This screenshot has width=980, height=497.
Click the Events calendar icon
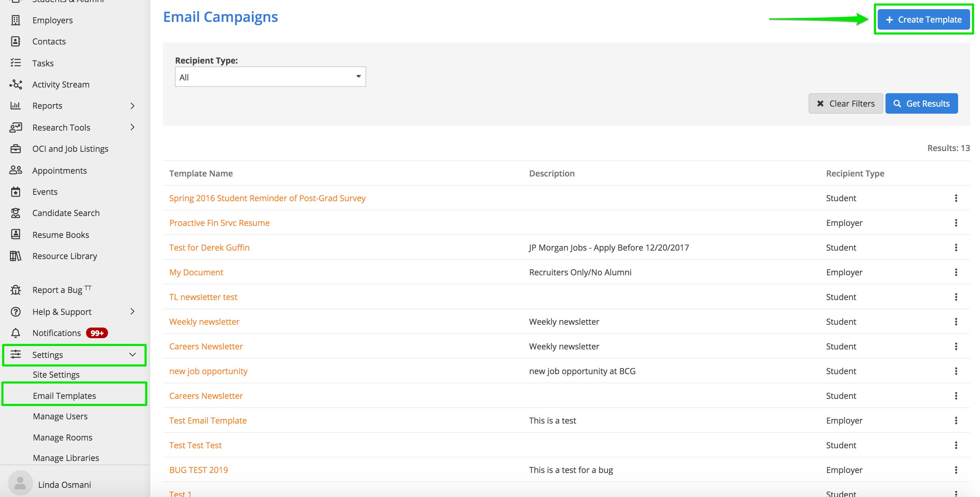tap(16, 192)
